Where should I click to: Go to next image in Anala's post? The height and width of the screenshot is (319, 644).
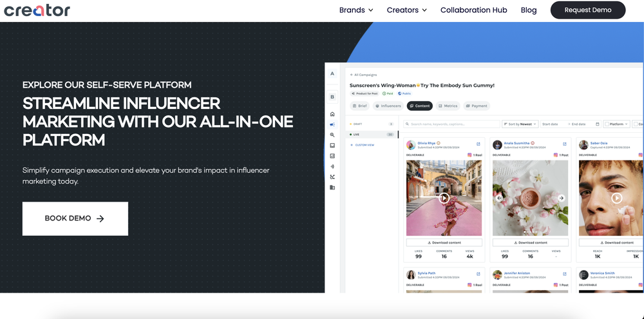click(x=561, y=198)
